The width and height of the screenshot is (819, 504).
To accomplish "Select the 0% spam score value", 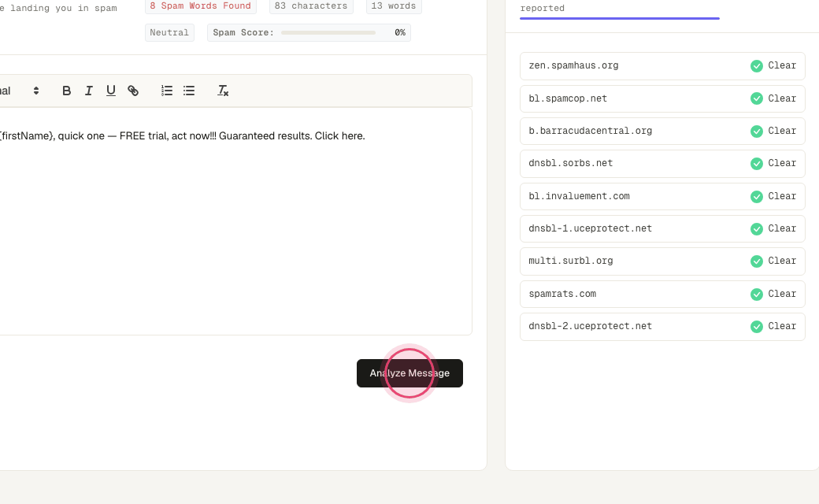I will click(400, 32).
